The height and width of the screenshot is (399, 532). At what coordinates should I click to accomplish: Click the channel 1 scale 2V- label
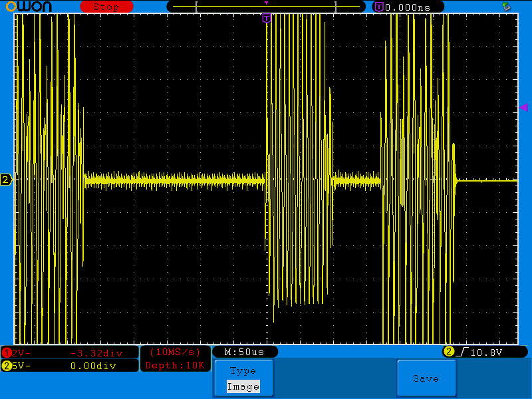pyautogui.click(x=21, y=353)
